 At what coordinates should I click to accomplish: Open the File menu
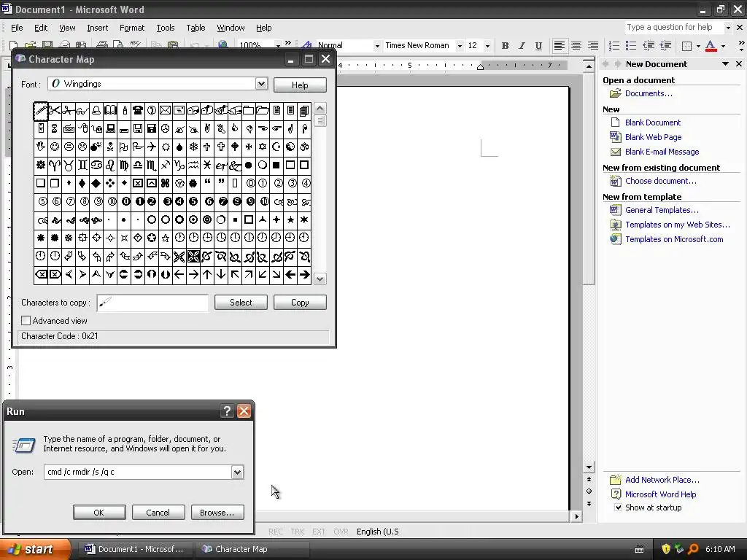click(x=17, y=28)
